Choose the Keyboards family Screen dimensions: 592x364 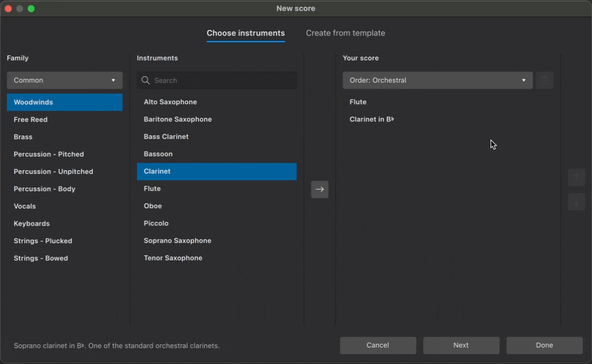pyautogui.click(x=32, y=224)
